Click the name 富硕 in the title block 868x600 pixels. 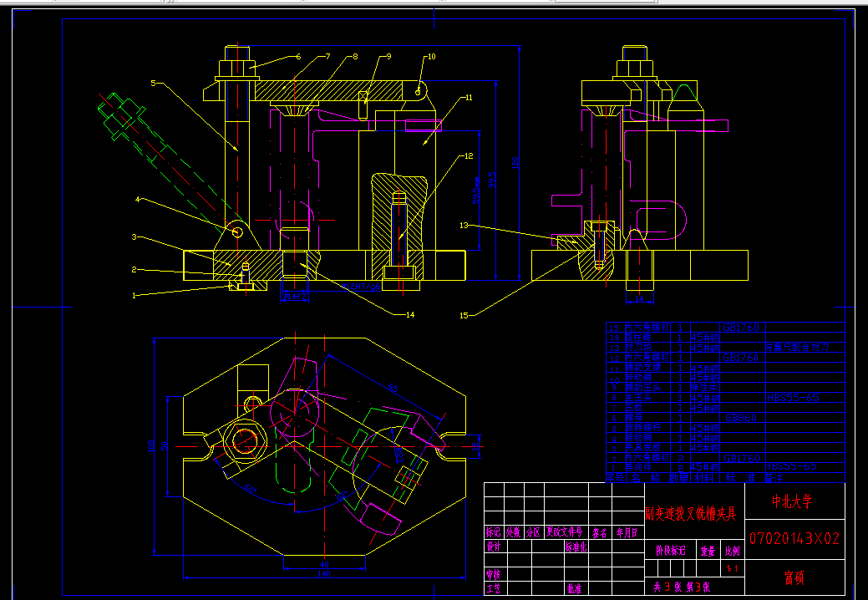click(794, 578)
